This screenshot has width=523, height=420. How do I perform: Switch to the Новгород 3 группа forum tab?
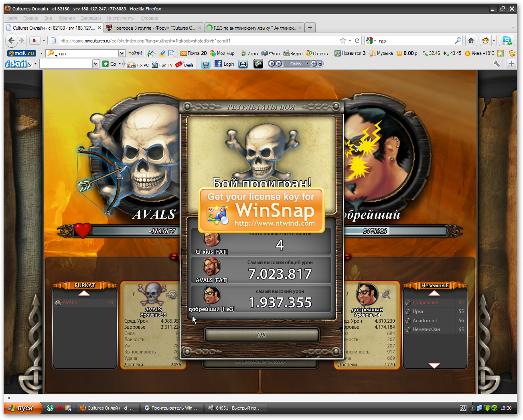click(x=154, y=28)
